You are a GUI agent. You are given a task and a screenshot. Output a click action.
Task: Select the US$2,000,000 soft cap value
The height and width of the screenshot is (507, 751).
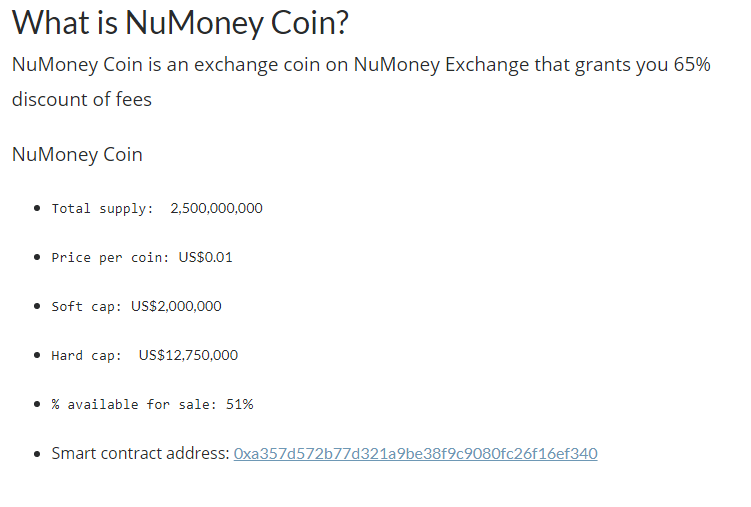(176, 306)
